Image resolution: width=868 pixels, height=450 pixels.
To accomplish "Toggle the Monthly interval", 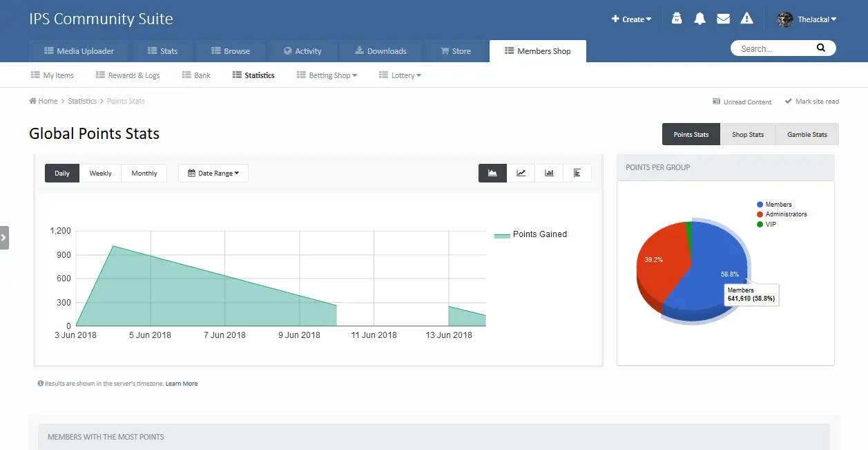I will [x=144, y=174].
